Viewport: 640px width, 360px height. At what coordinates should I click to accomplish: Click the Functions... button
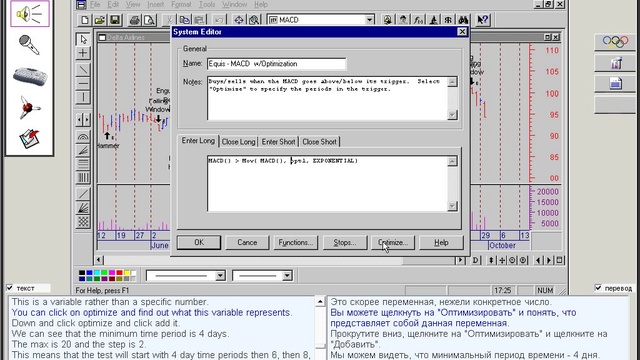point(296,242)
